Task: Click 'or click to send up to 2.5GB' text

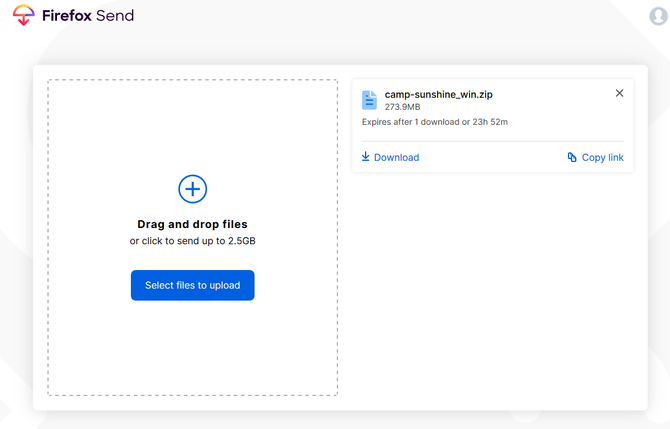Action: click(193, 241)
